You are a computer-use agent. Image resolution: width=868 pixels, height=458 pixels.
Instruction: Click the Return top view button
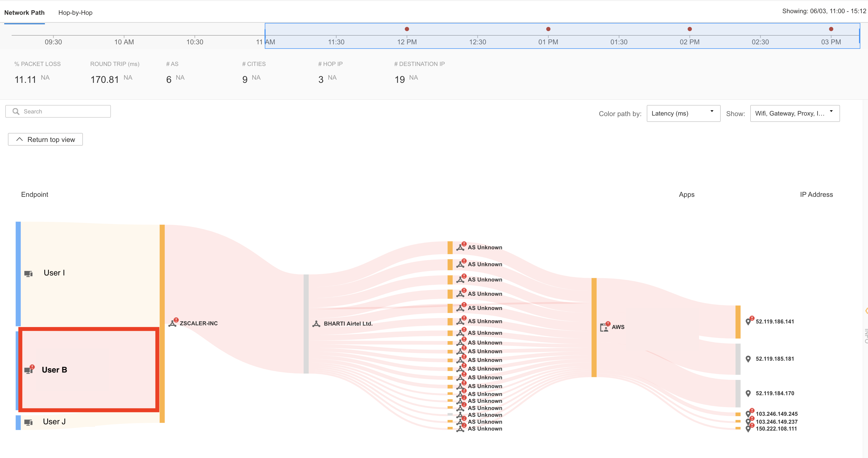45,139
